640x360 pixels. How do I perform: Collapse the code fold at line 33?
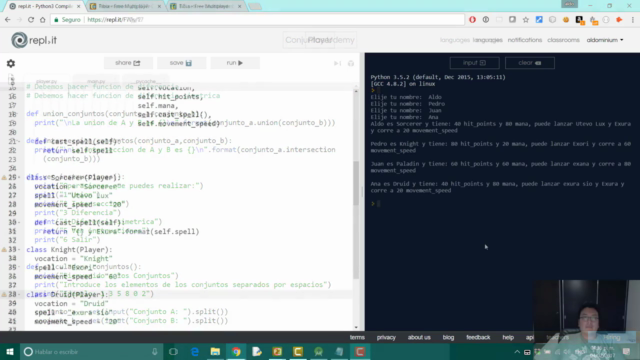click(19, 249)
